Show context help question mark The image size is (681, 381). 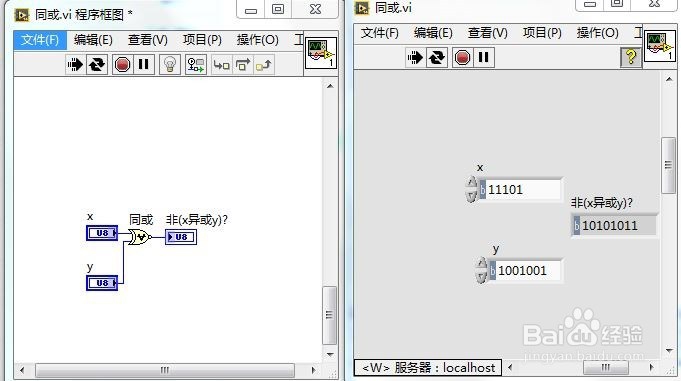tap(631, 57)
